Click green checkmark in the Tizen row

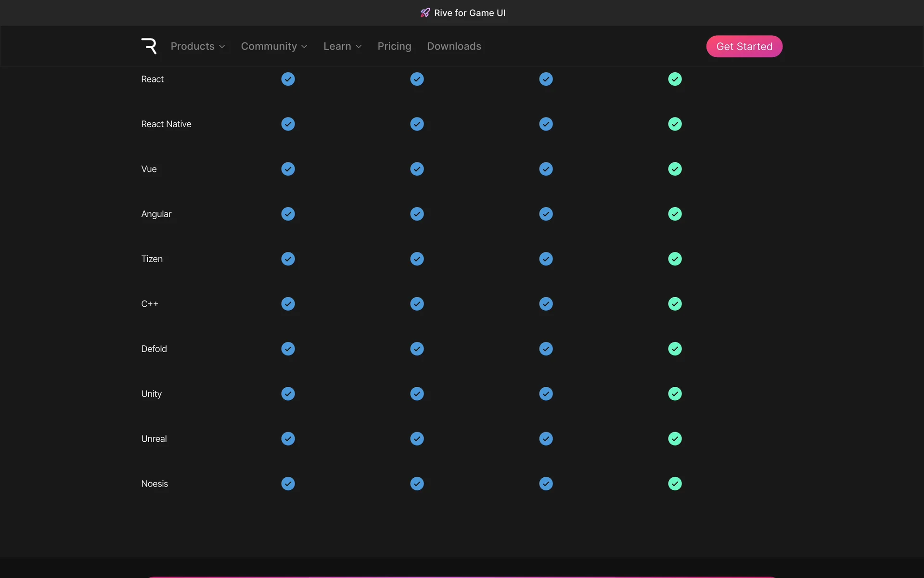(x=675, y=259)
